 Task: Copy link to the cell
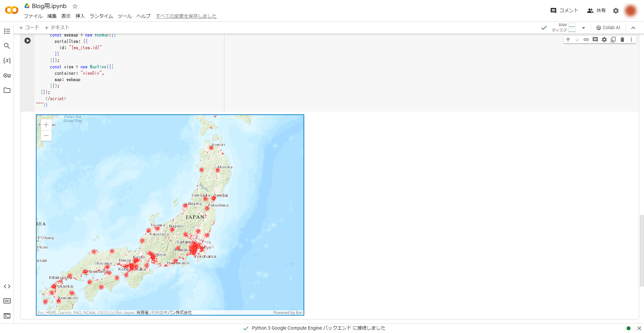586,40
